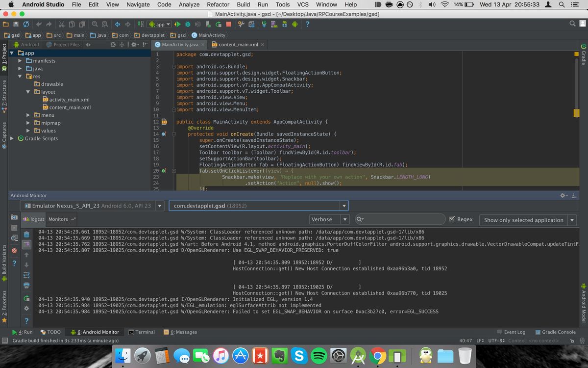Enable the Regex checkbox
Screen dimensions: 588x368
[x=452, y=219]
